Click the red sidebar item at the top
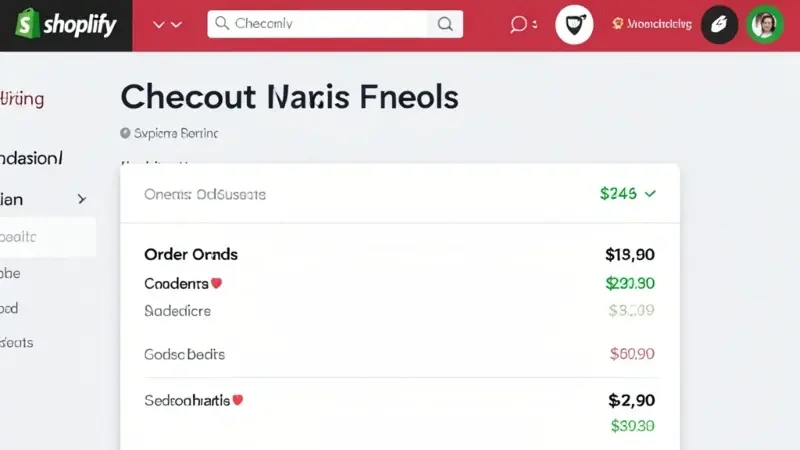The height and width of the screenshot is (450, 800). pyautogui.click(x=23, y=100)
